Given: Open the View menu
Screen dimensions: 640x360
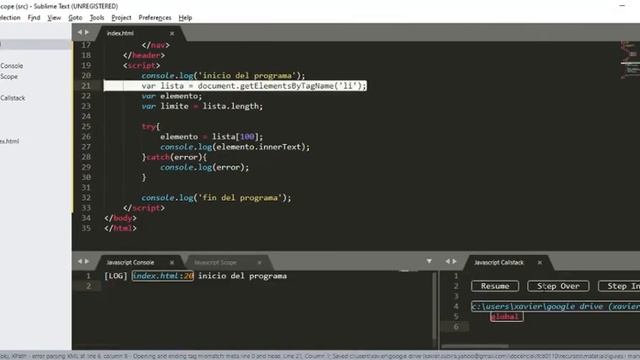Looking at the screenshot, I should coord(54,18).
